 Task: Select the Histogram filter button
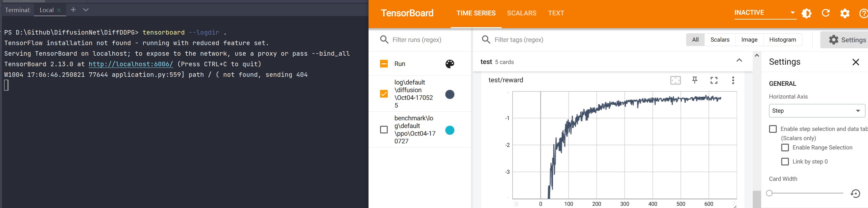(783, 40)
